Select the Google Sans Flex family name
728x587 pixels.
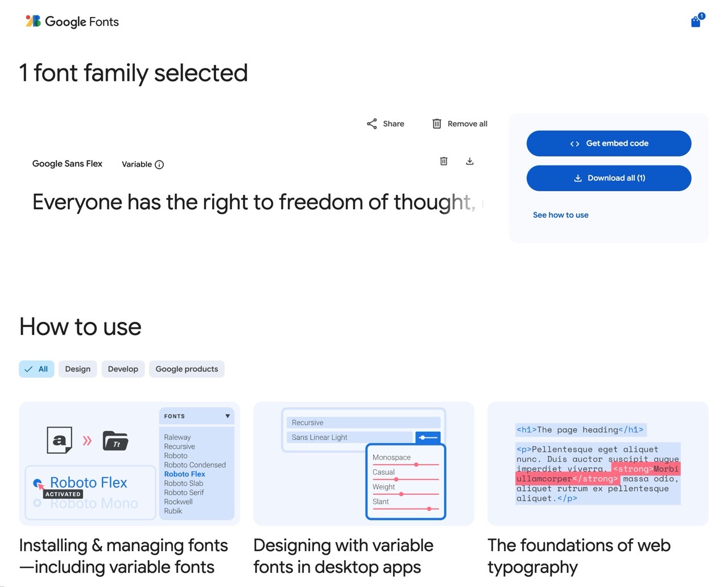[67, 164]
